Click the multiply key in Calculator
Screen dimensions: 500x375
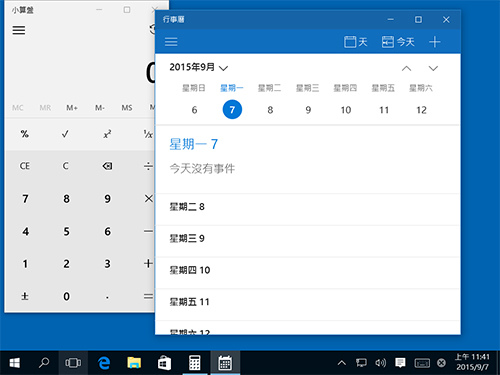click(x=148, y=199)
